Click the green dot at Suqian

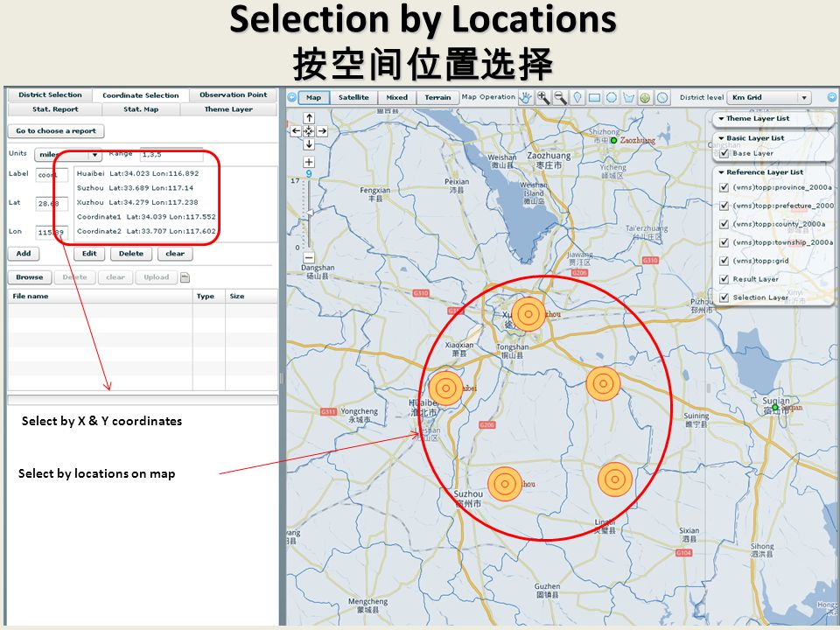pos(774,407)
